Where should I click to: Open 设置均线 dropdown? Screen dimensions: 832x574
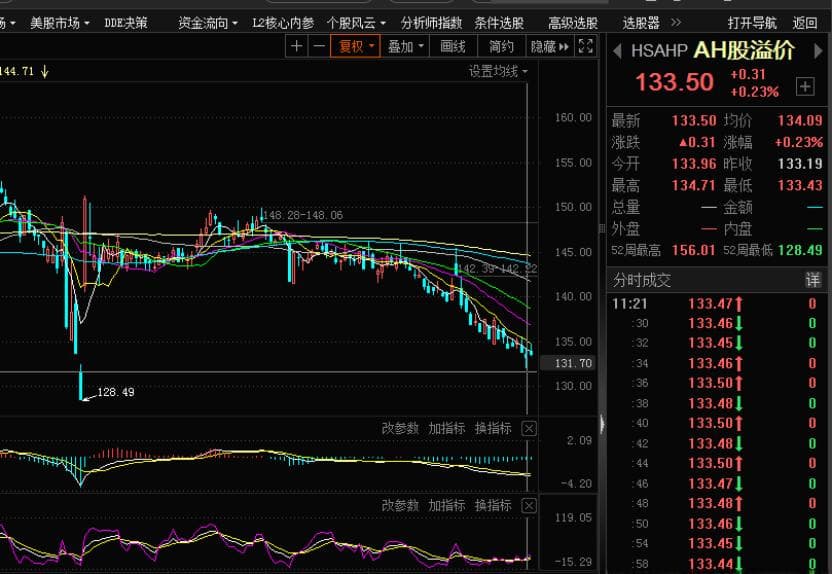[x=498, y=71]
